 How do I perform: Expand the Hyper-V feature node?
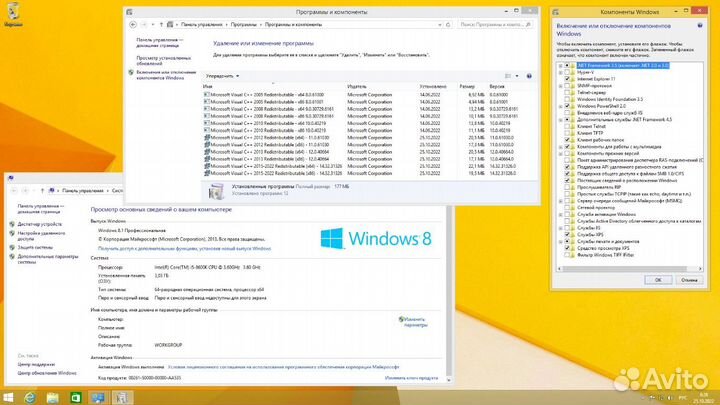point(561,73)
